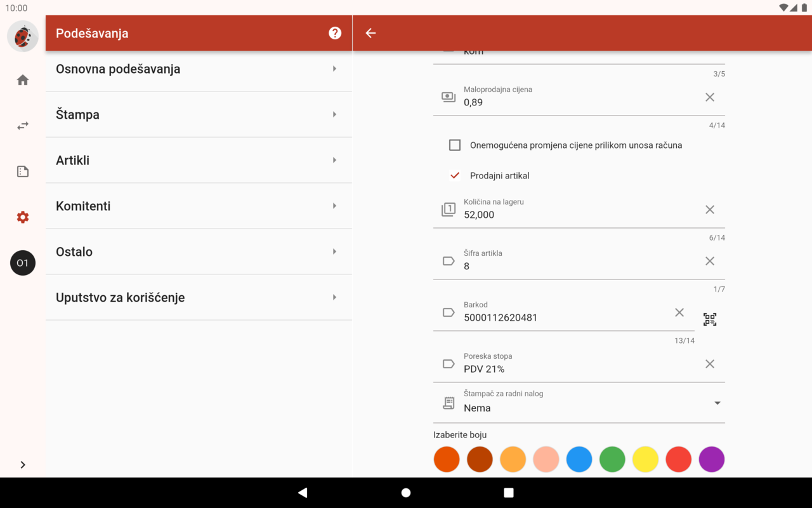The height and width of the screenshot is (508, 812).
Task: Clear the Šifra artikla field
Action: click(x=710, y=261)
